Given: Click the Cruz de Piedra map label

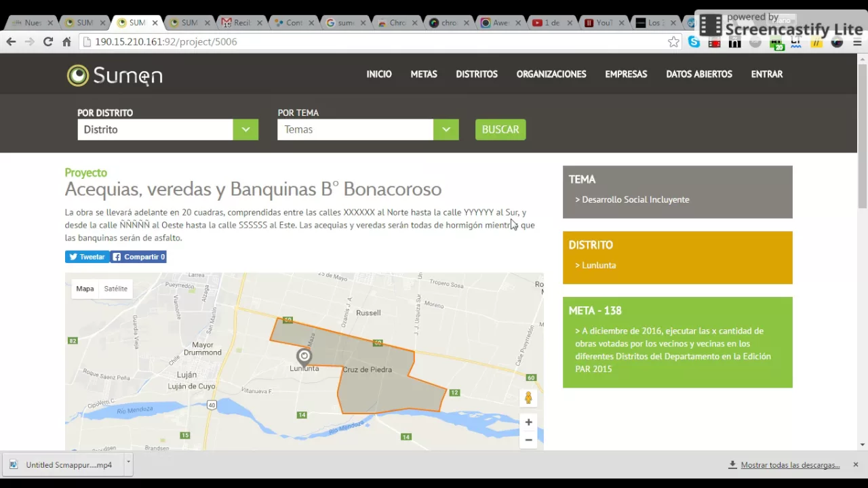Looking at the screenshot, I should [367, 370].
